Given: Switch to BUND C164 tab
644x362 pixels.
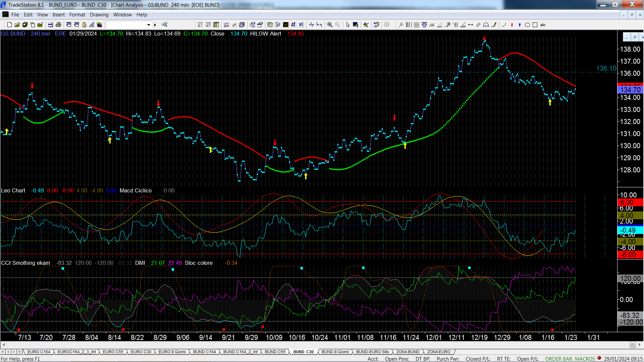Looking at the screenshot, I should pos(205,352).
